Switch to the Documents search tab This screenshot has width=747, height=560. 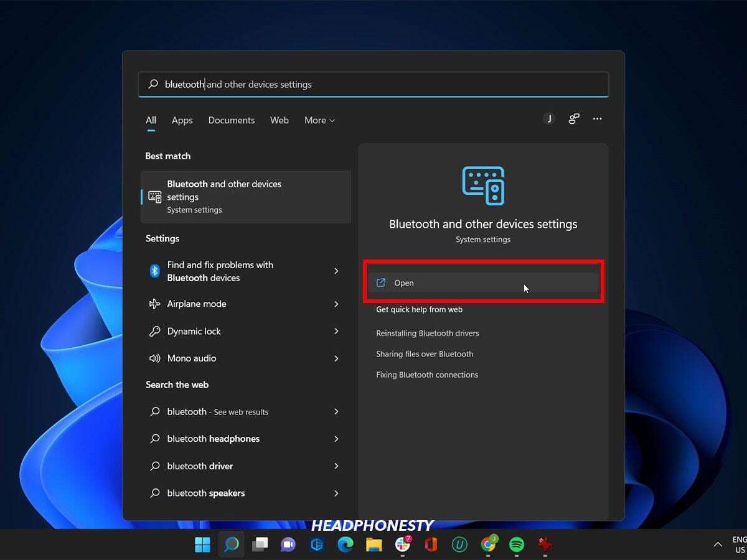tap(232, 120)
